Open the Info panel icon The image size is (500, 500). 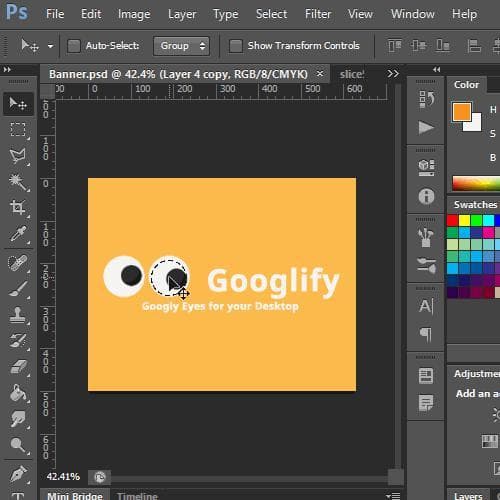point(426,196)
